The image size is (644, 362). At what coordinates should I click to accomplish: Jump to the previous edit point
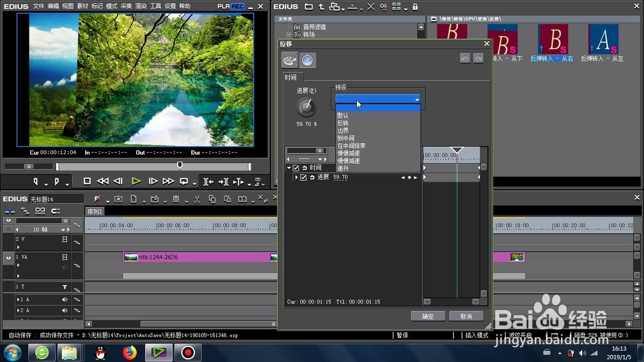point(208,182)
